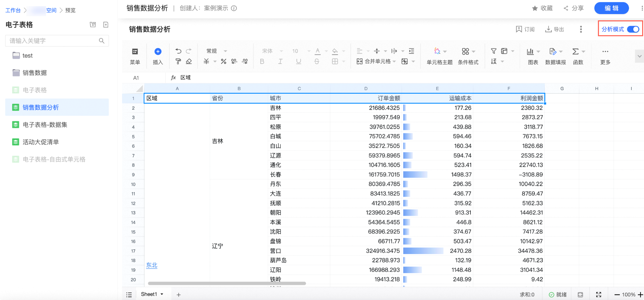The height and width of the screenshot is (300, 644).
Task: Toggle italic text formatting
Action: coord(280,62)
